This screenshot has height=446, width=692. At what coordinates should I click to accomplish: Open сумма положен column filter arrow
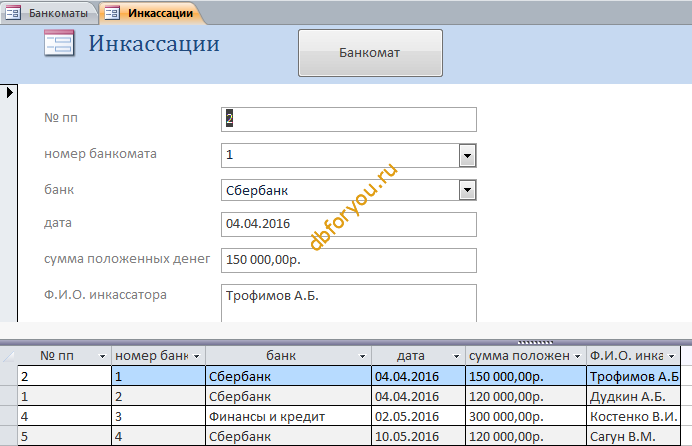(577, 356)
